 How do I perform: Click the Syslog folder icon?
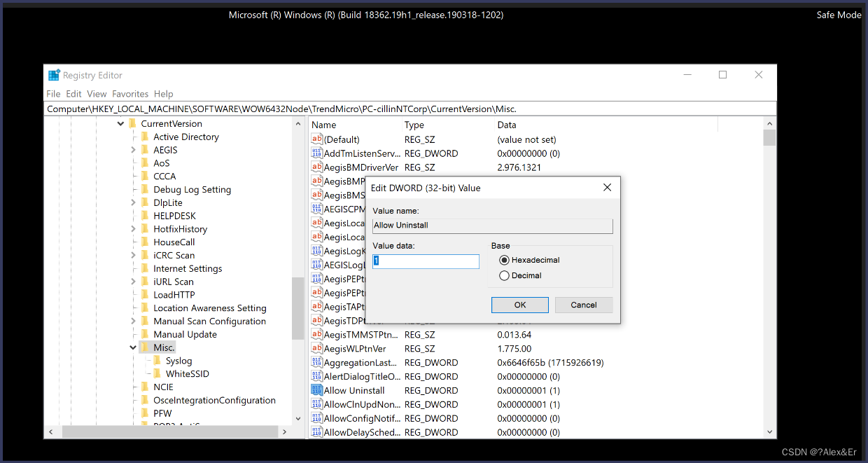point(157,361)
